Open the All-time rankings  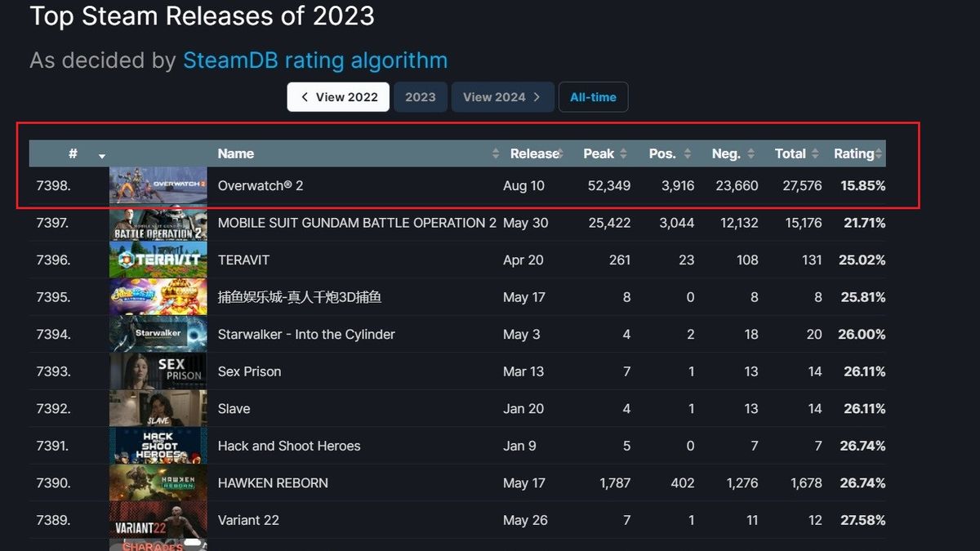(593, 97)
